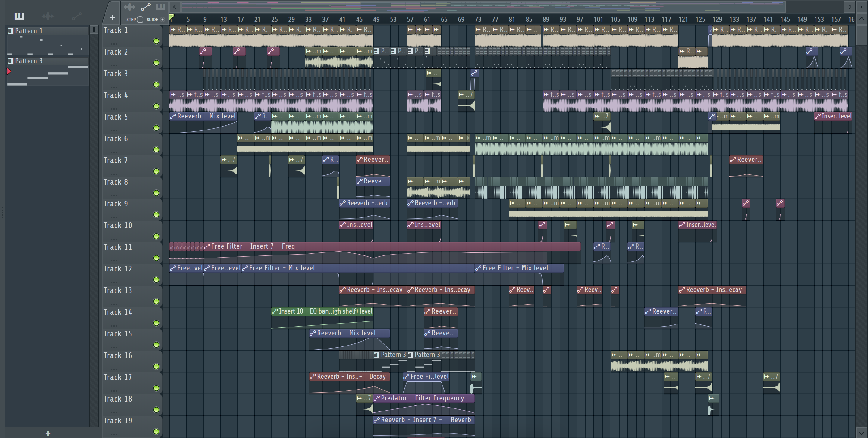Image resolution: width=868 pixels, height=438 pixels.
Task: Click the first automation clip icon on Track 2
Action: (203, 52)
